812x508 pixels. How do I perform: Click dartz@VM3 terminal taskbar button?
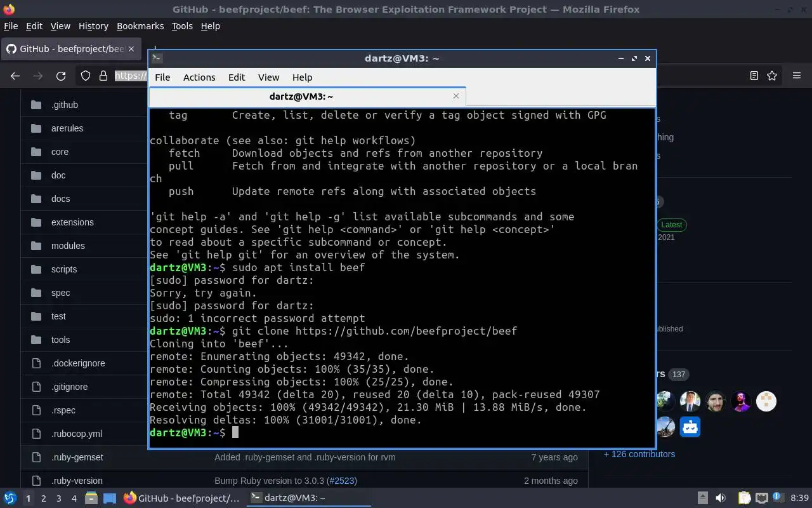coord(309,498)
